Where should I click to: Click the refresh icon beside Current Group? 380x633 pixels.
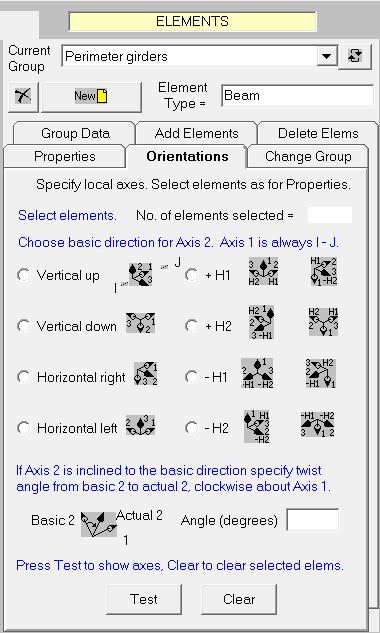[x=355, y=57]
